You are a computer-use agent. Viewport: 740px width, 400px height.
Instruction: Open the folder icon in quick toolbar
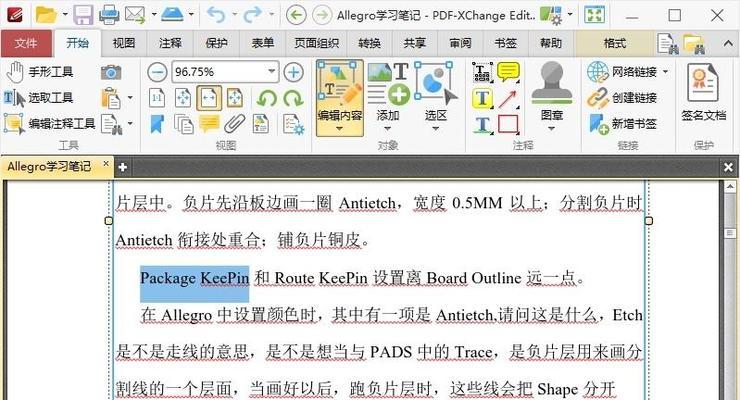click(46, 15)
